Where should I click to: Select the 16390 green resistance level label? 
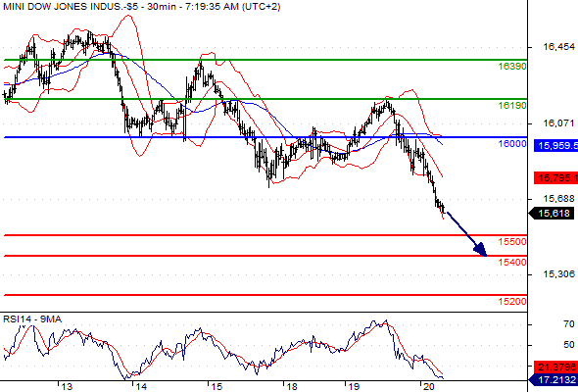pos(512,67)
